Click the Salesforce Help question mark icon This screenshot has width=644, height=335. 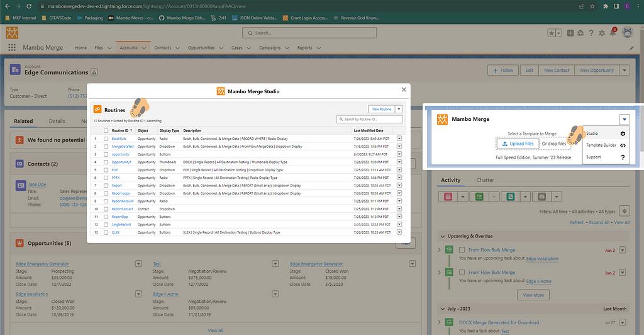(x=591, y=33)
